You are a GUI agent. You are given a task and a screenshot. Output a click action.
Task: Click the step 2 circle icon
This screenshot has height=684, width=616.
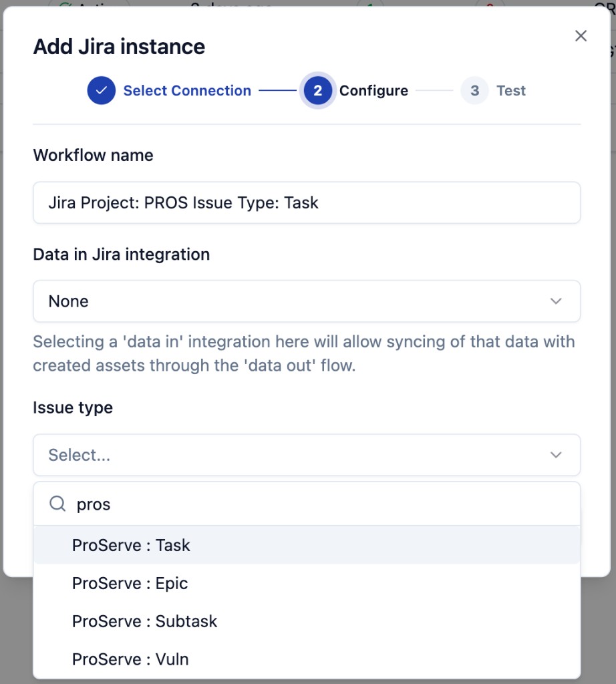[x=317, y=90]
